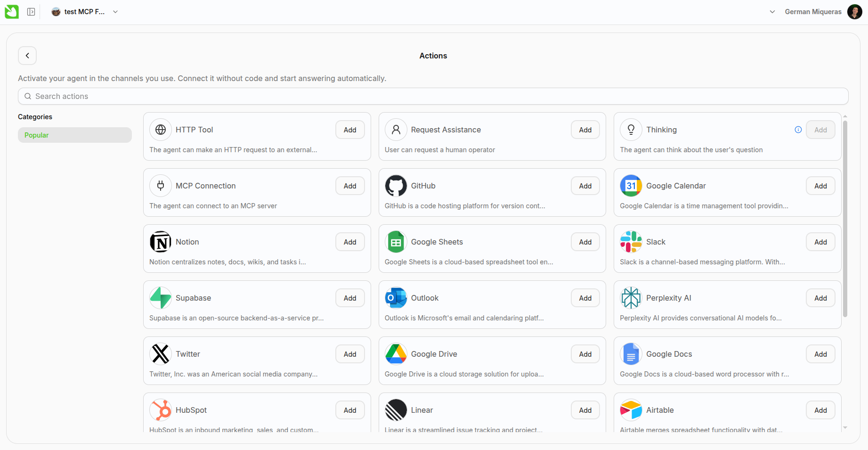868x450 pixels.
Task: Click the Perplexity AI icon
Action: [631, 297]
